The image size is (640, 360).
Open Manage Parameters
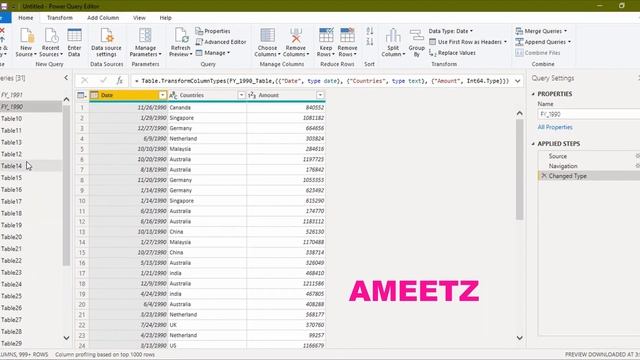[145, 42]
